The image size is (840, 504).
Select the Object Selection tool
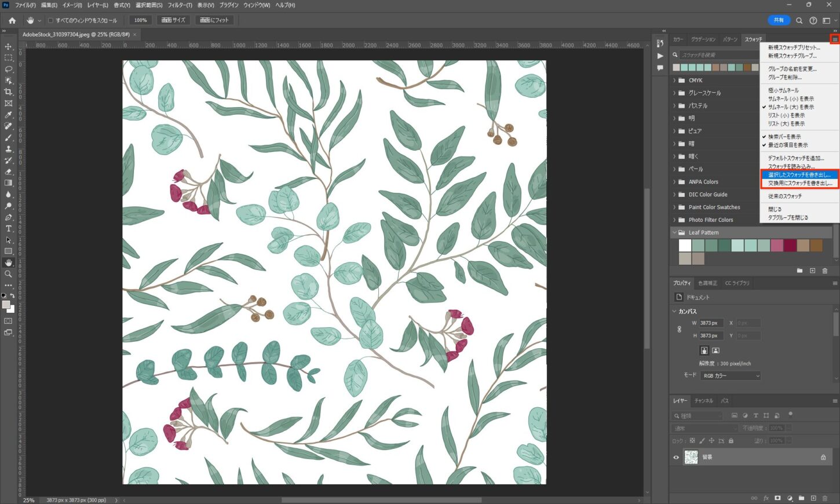click(x=8, y=81)
